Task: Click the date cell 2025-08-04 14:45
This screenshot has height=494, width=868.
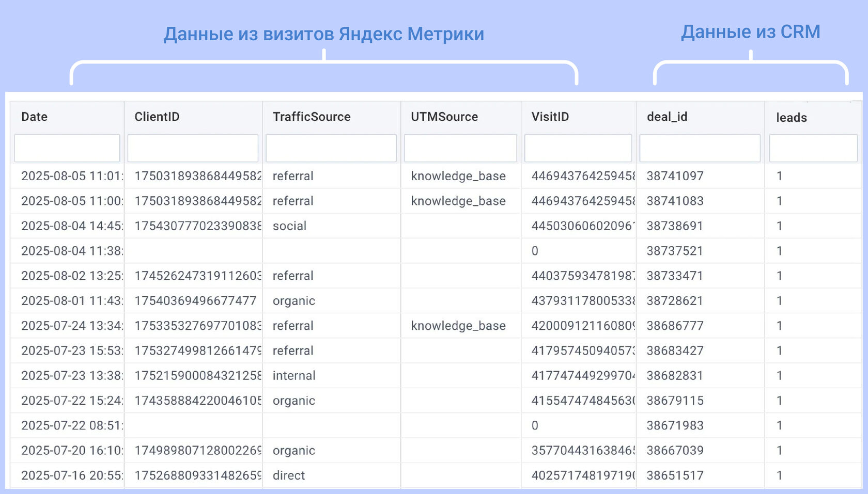Action: [72, 226]
